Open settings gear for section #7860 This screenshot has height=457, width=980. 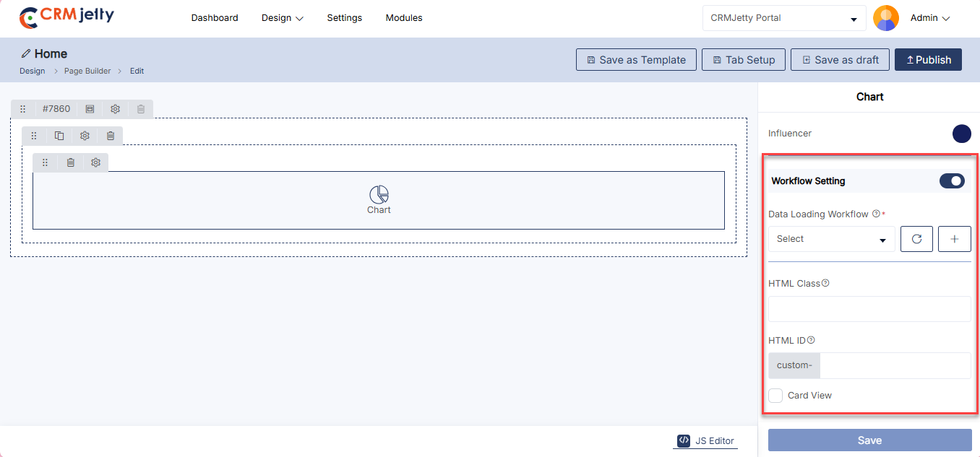[x=115, y=109]
